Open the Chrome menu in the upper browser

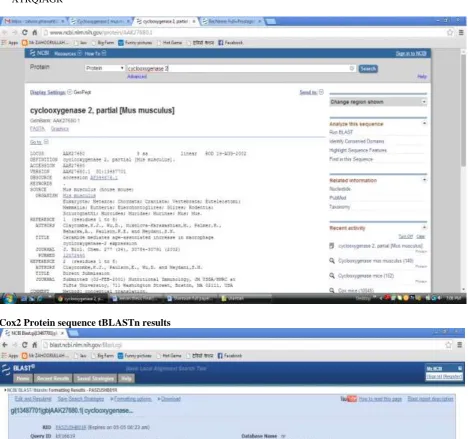point(461,32)
